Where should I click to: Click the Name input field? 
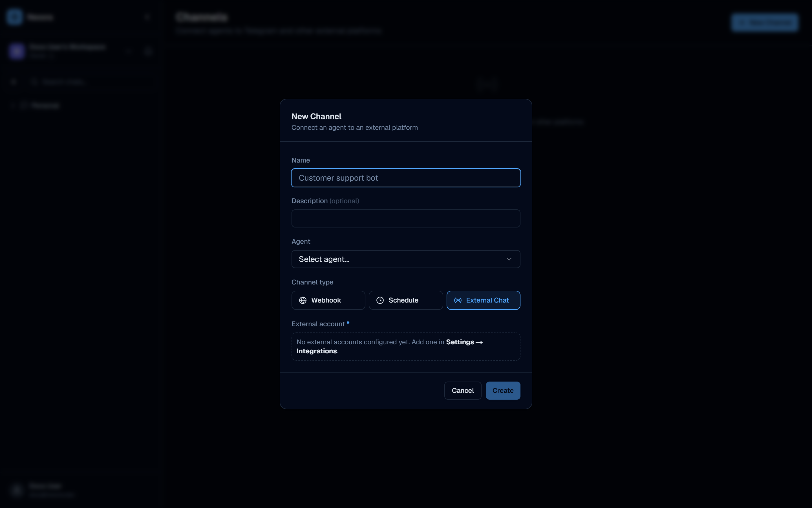pyautogui.click(x=406, y=178)
